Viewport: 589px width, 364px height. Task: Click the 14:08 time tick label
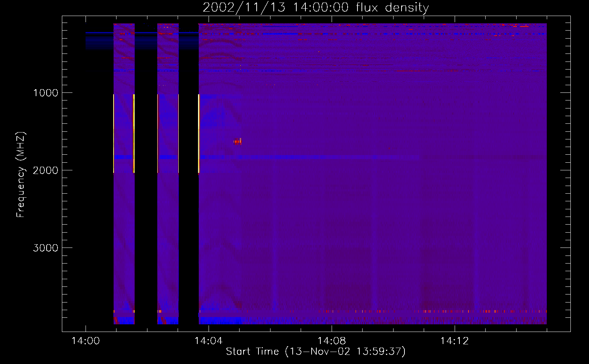332,341
